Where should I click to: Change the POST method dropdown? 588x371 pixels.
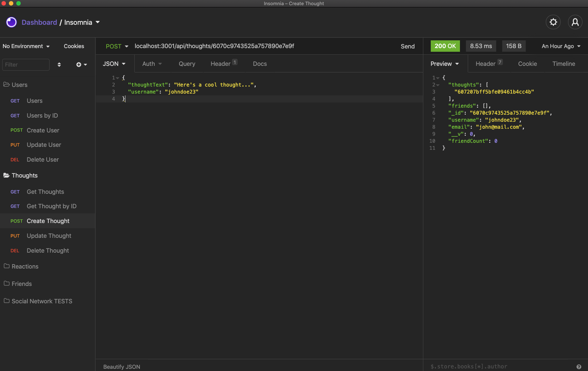(117, 46)
